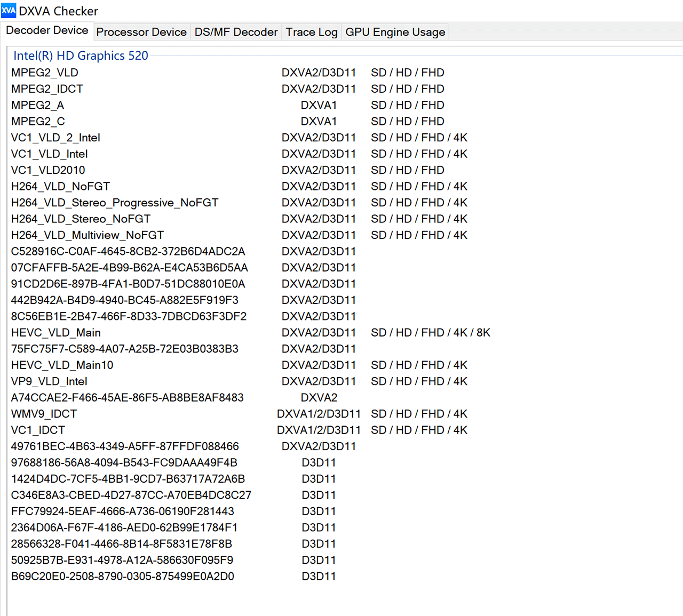Image resolution: width=683 pixels, height=616 pixels.
Task: Click DXVA1/2/D3D11 in the WMV9_IDCT row
Action: click(319, 414)
